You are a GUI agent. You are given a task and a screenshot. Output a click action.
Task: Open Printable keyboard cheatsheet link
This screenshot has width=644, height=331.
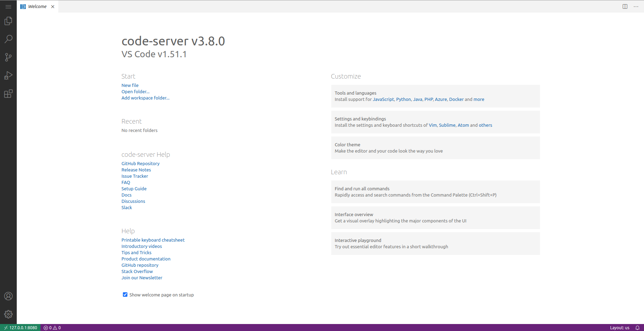tap(153, 240)
